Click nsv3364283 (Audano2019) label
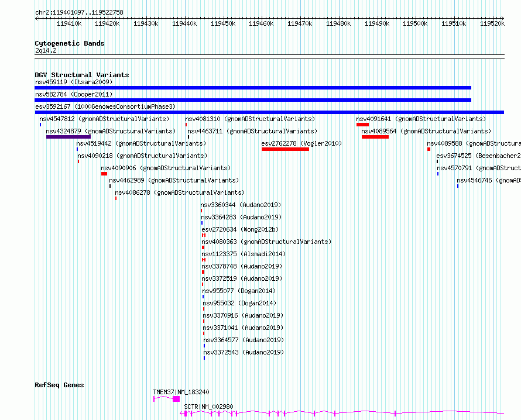Viewport: 521px width, 420px height. coord(242,217)
